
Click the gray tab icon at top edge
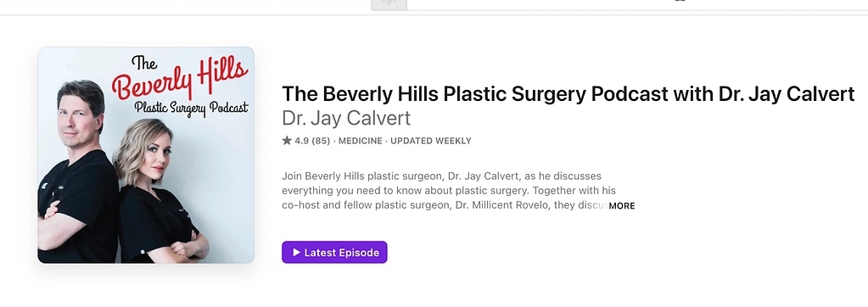coord(389,4)
